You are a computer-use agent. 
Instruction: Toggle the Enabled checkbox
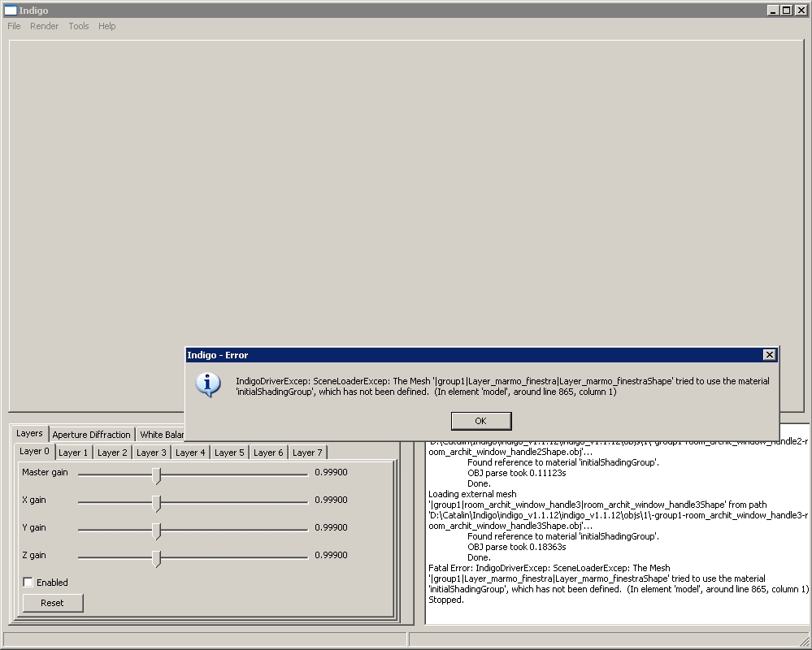pyautogui.click(x=28, y=583)
